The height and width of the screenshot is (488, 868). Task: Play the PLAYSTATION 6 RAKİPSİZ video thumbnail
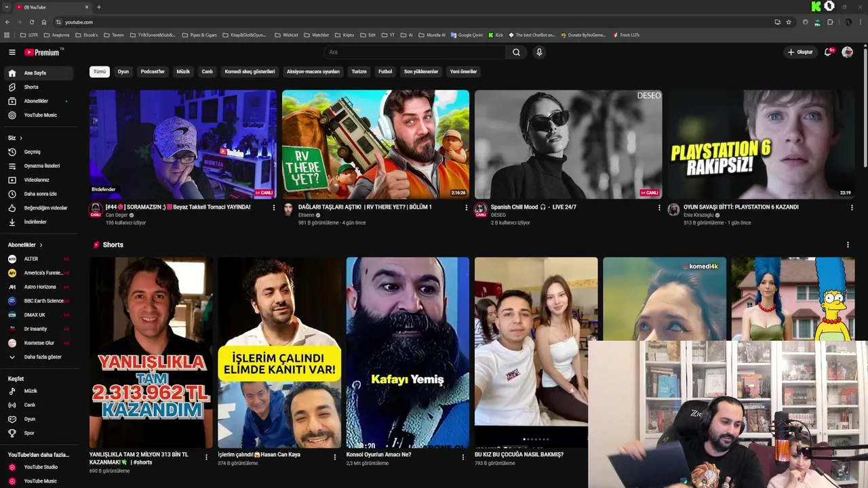tap(761, 144)
